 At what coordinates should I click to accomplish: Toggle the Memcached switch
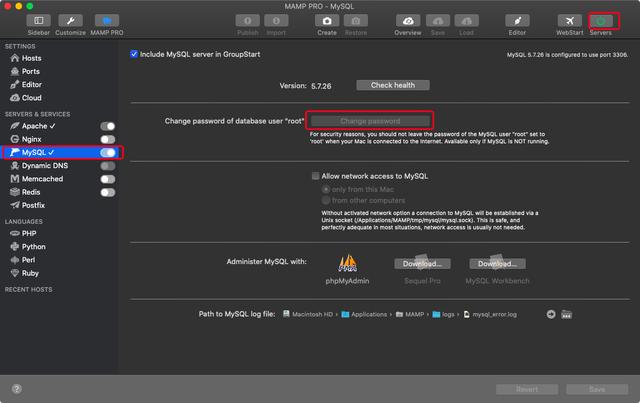[x=108, y=179]
